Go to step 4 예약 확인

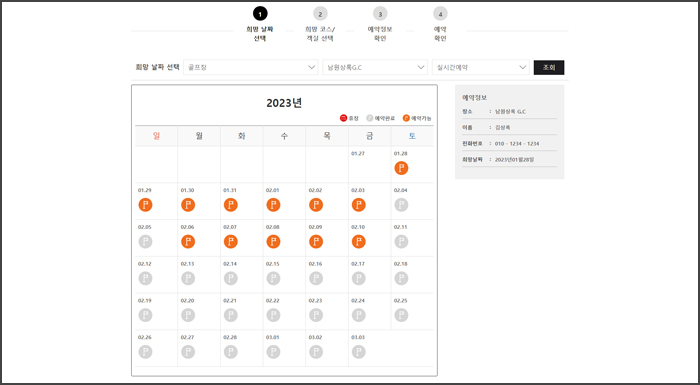click(x=440, y=24)
